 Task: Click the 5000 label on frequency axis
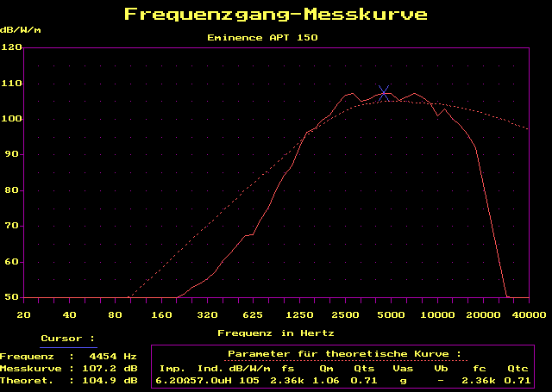(x=391, y=314)
